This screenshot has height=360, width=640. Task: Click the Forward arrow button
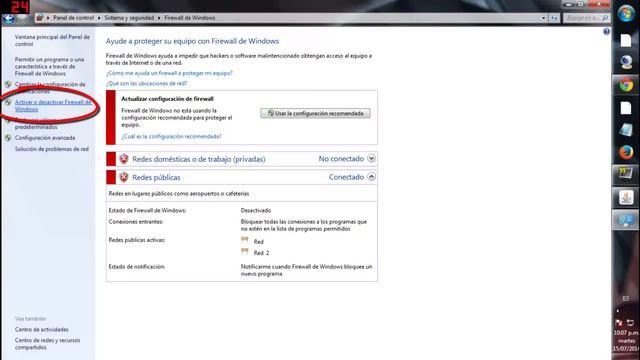pyautogui.click(x=22, y=18)
